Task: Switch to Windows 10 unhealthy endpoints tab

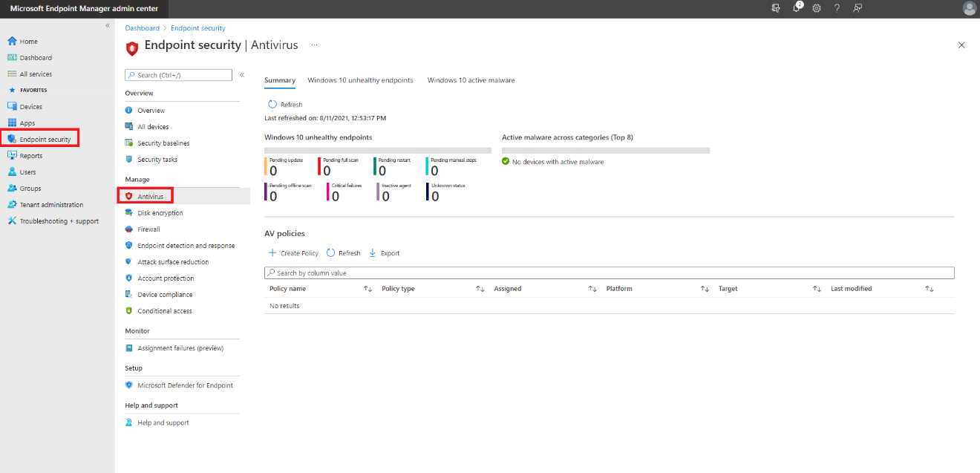Action: point(361,79)
